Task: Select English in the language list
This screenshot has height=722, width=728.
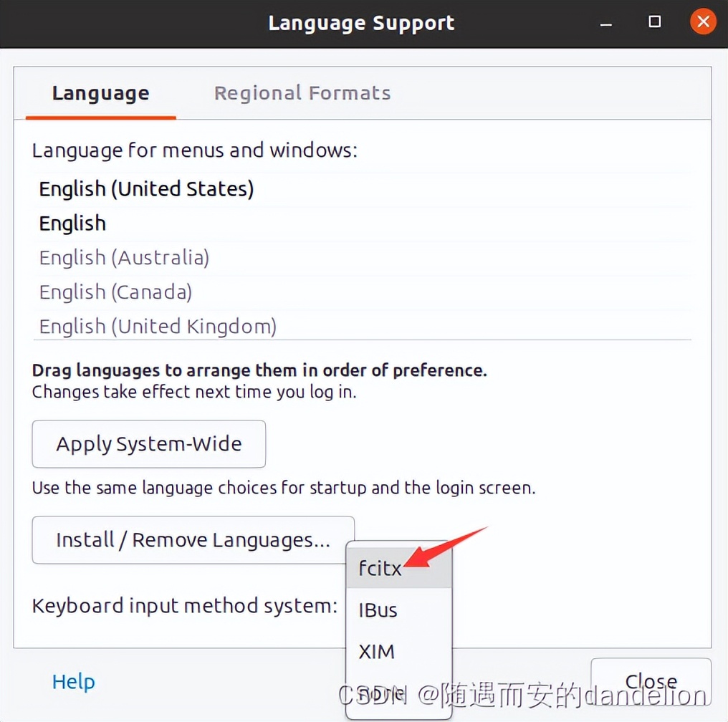Action: [72, 223]
